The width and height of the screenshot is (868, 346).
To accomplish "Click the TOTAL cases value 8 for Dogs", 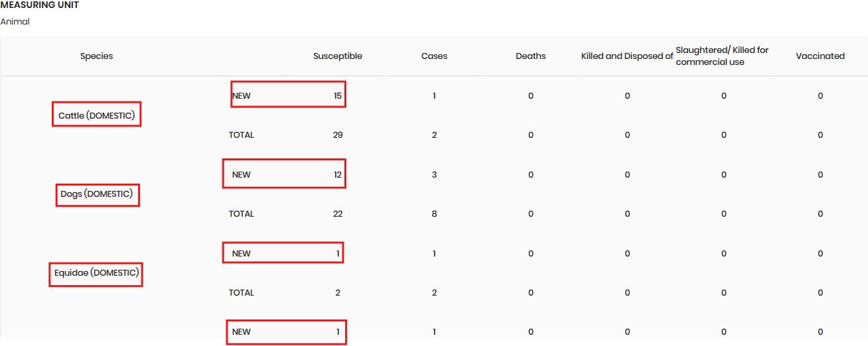I will 434,214.
